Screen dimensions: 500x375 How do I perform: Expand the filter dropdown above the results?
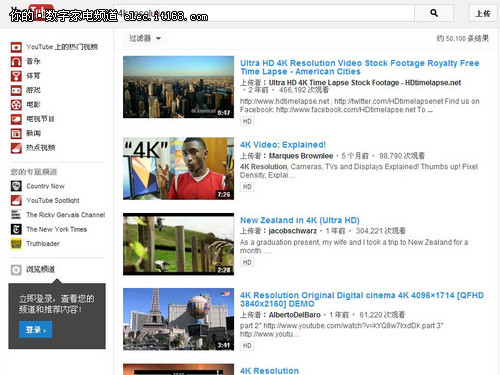pos(145,38)
